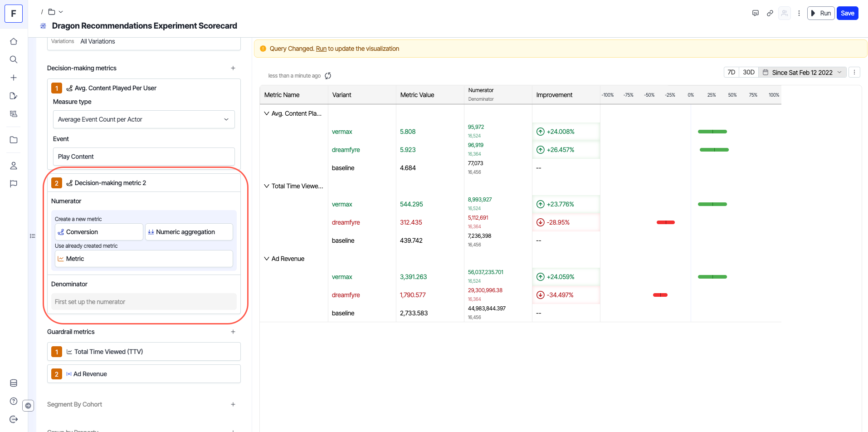Open the Decision-making metric 2 header
Viewport: 868px width, 432px height.
[144, 183]
